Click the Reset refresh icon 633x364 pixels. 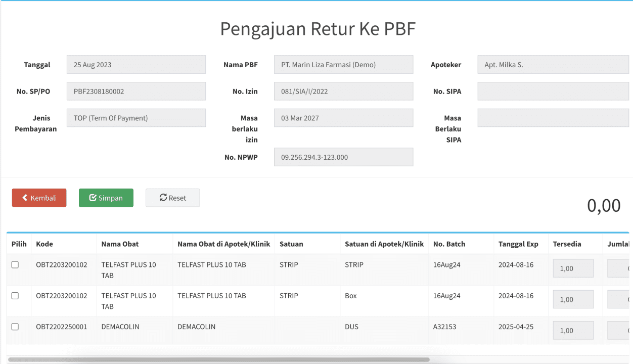[163, 198]
